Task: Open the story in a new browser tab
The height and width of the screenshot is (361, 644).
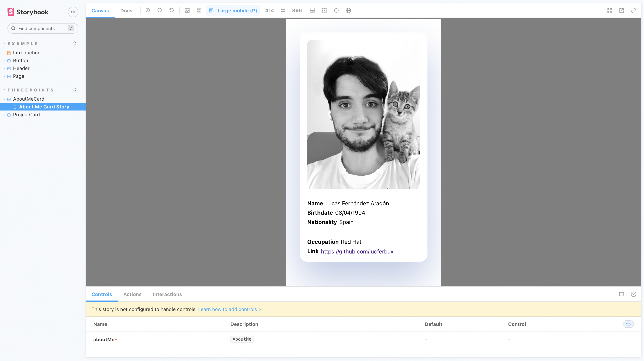Action: point(622,10)
